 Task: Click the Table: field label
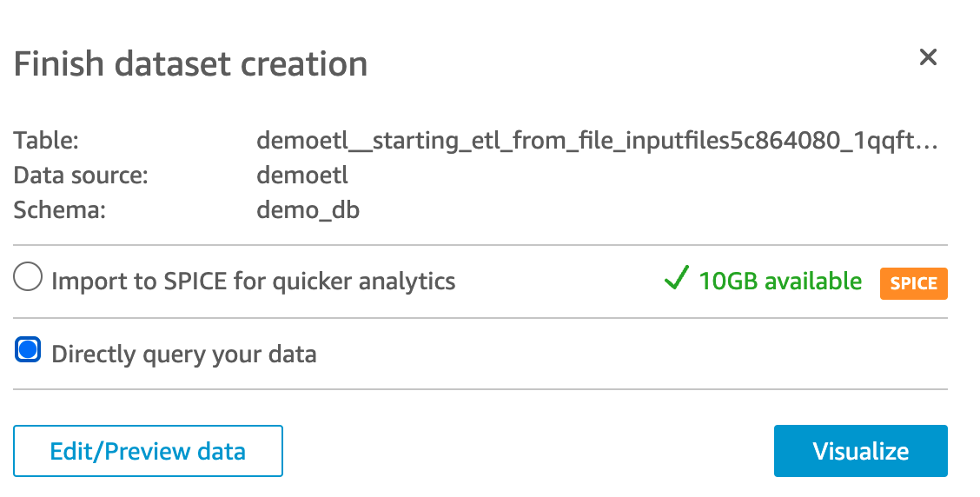46,141
